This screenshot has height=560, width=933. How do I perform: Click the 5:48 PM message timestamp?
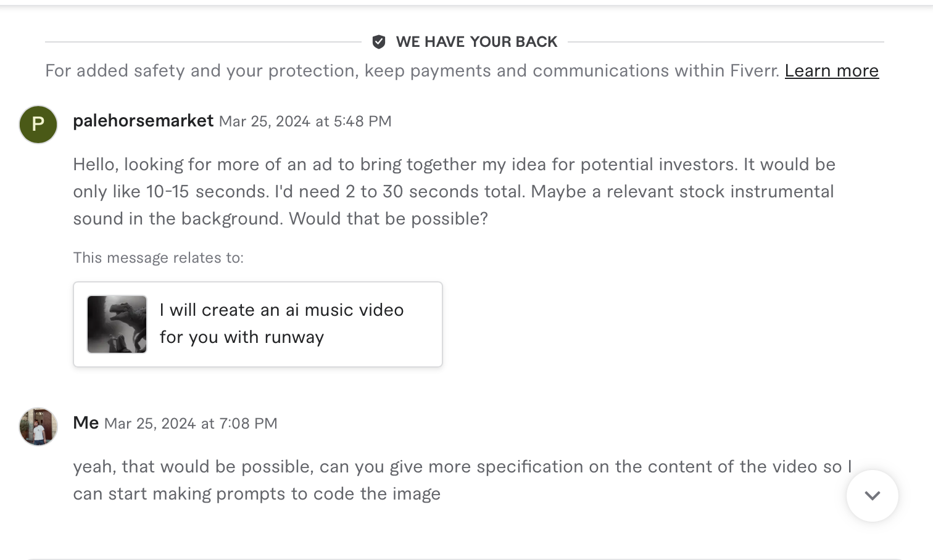coord(305,121)
